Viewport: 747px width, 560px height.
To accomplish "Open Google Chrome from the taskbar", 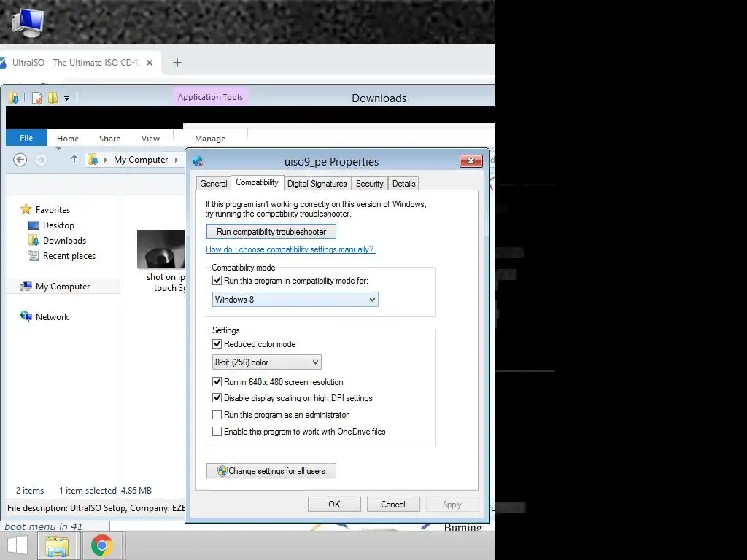I will pyautogui.click(x=102, y=545).
